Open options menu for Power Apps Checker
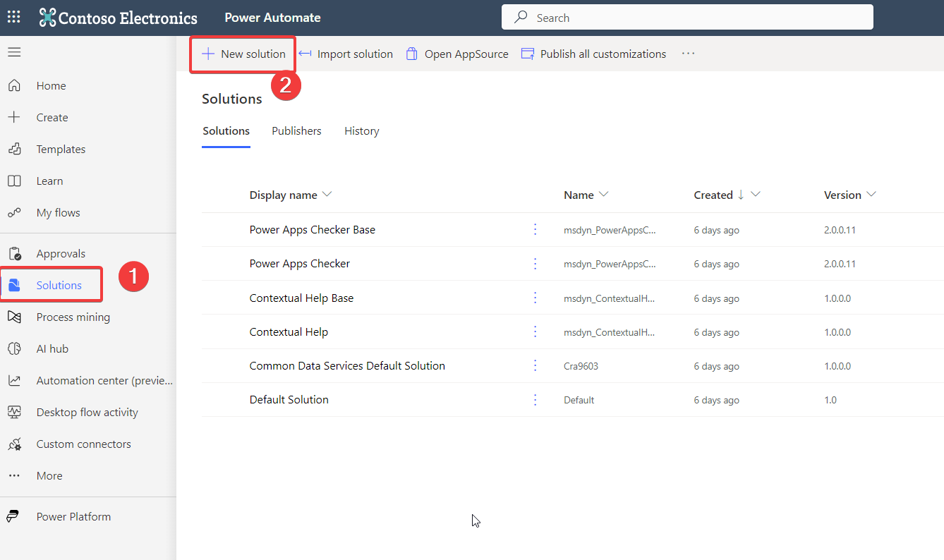 coord(535,264)
